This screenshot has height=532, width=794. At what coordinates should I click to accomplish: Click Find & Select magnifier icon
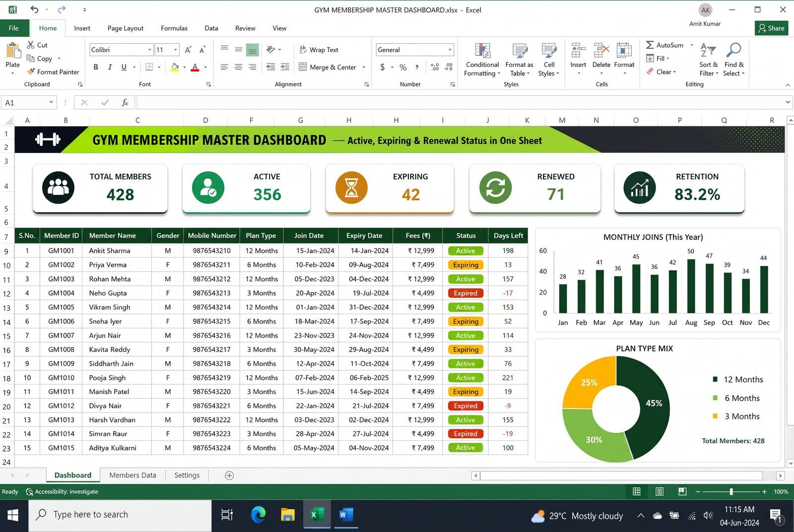click(x=733, y=51)
